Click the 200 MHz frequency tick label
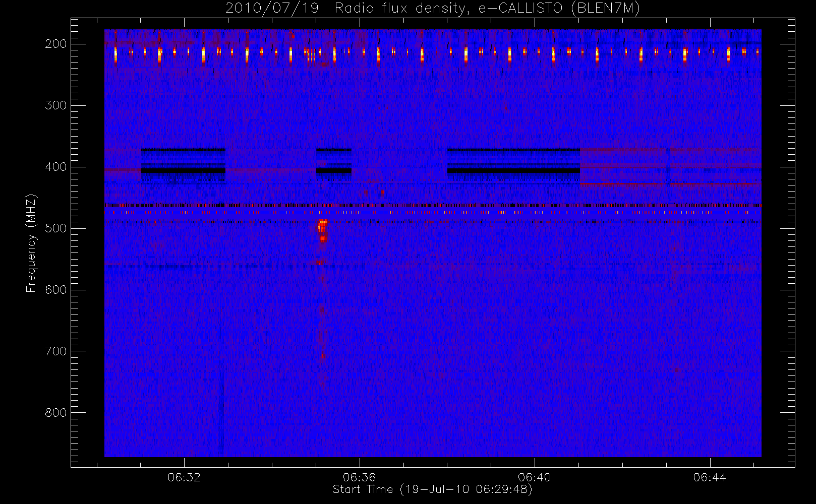The height and width of the screenshot is (504, 816). click(56, 44)
